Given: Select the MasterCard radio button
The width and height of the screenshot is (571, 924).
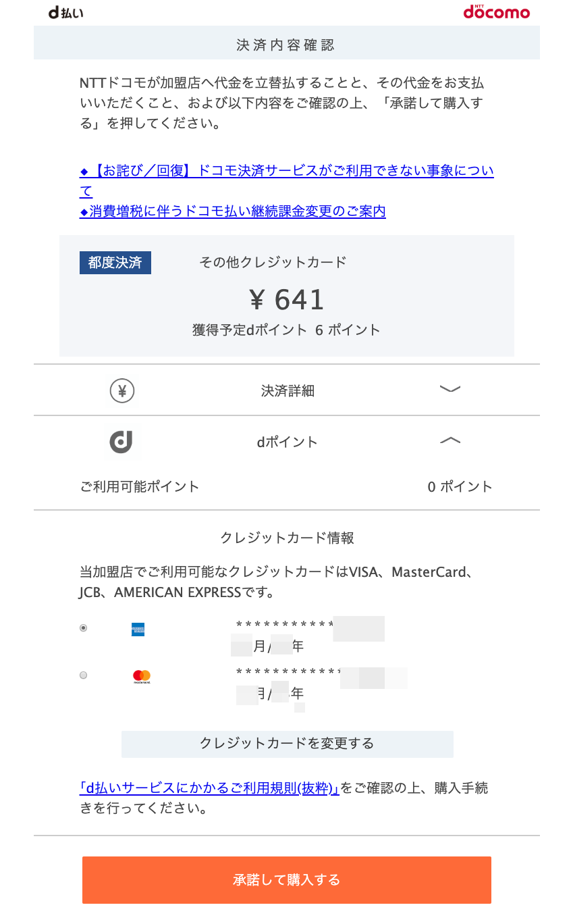Looking at the screenshot, I should click(83, 675).
